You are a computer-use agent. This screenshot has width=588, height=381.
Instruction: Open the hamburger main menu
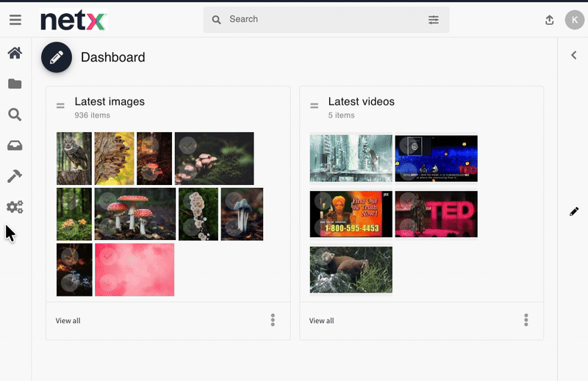(15, 20)
